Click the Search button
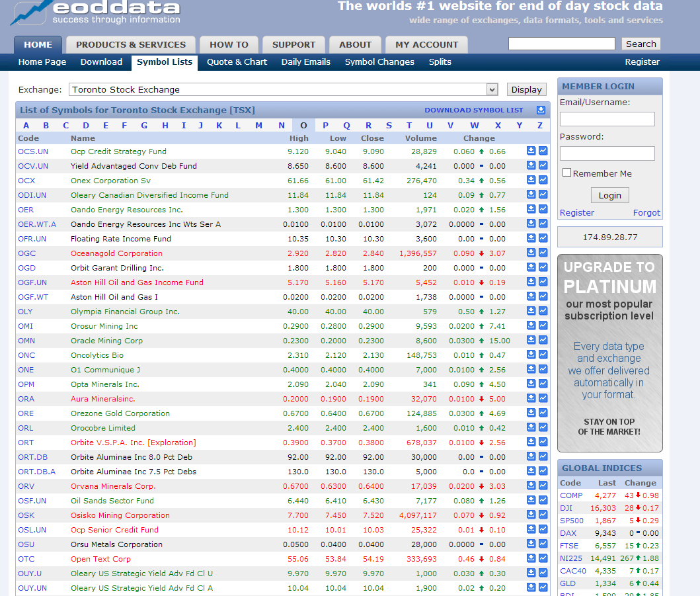Viewport: 700px width, 596px height. click(641, 44)
